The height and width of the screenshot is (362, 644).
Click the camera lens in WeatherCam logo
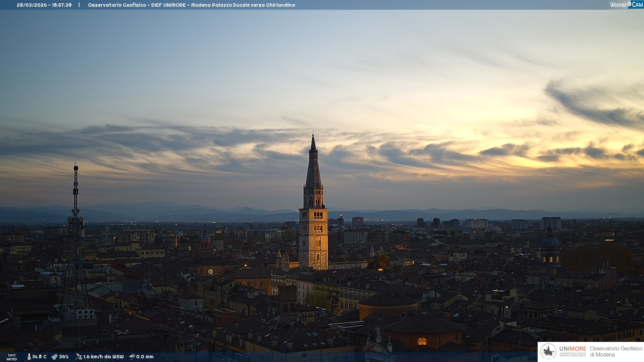(629, 4)
